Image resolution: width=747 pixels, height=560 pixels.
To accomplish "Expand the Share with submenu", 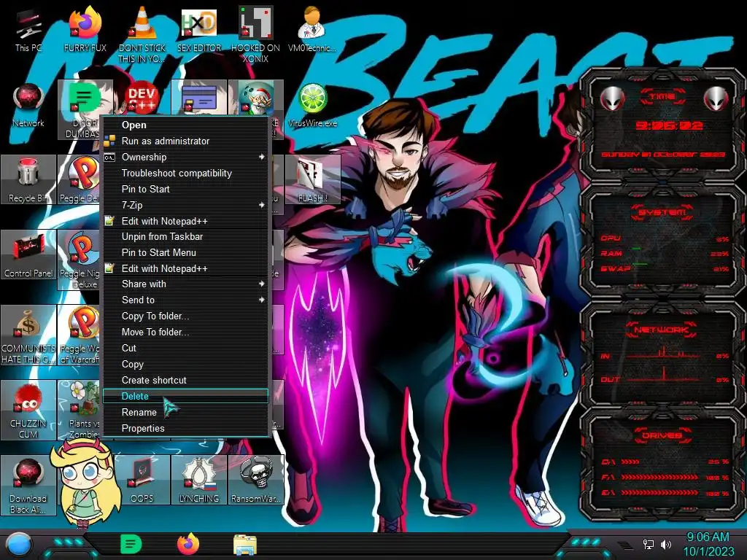I will tap(186, 284).
